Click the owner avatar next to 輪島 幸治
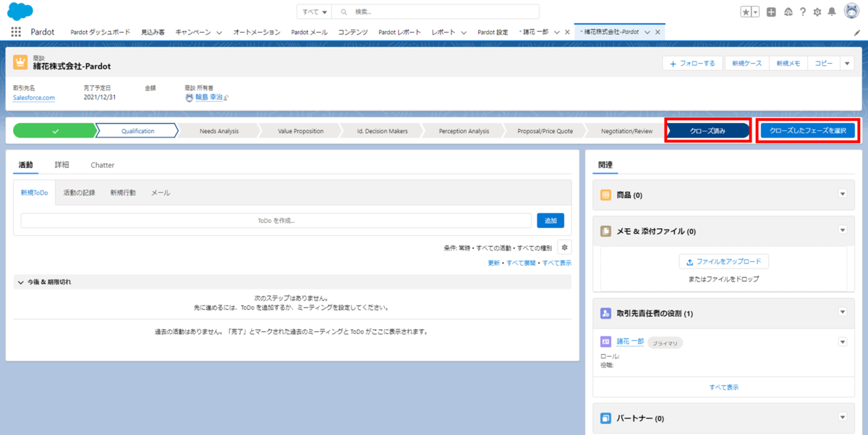 (190, 97)
